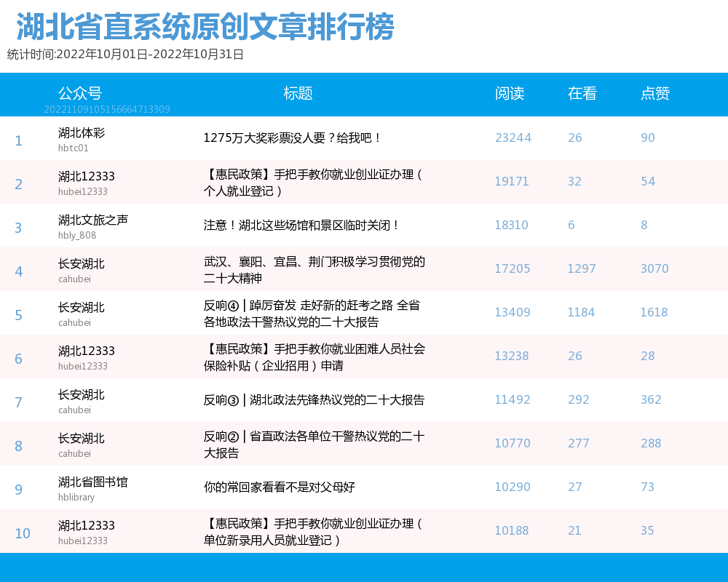Open article about 1275万大奖彩票没人要
The width and height of the screenshot is (728, 582).
(293, 138)
